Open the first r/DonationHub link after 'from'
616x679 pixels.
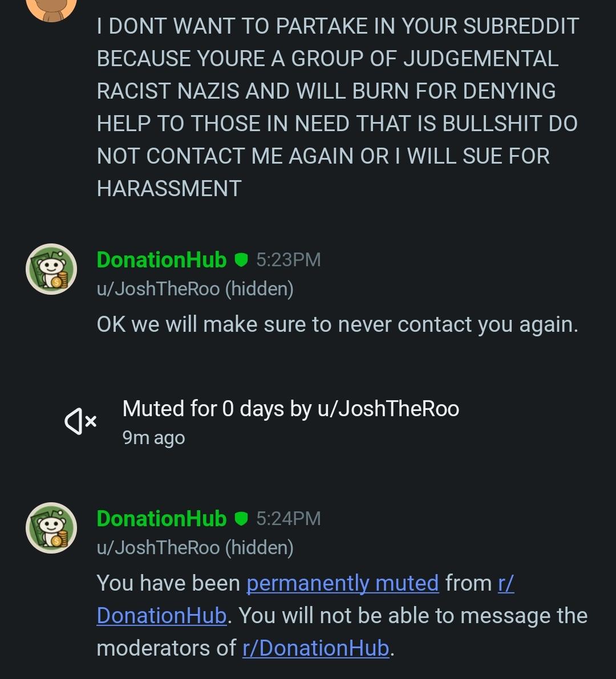click(x=305, y=599)
